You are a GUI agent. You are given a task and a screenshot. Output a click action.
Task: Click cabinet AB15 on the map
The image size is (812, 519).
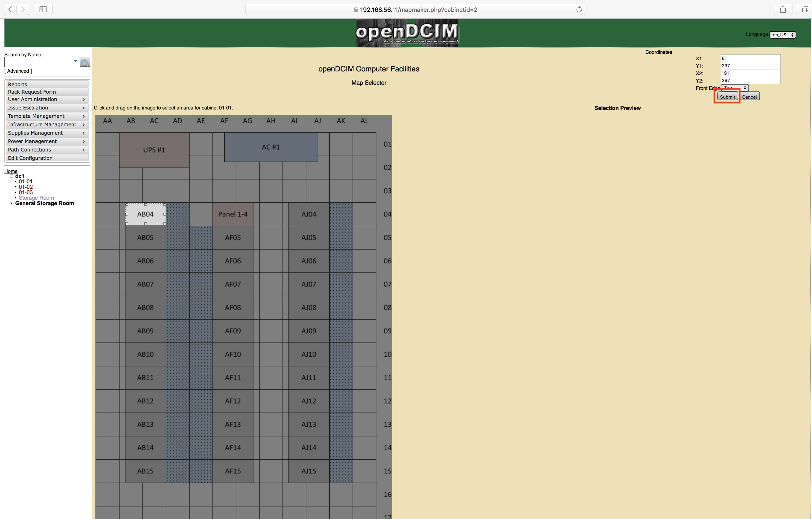click(145, 471)
